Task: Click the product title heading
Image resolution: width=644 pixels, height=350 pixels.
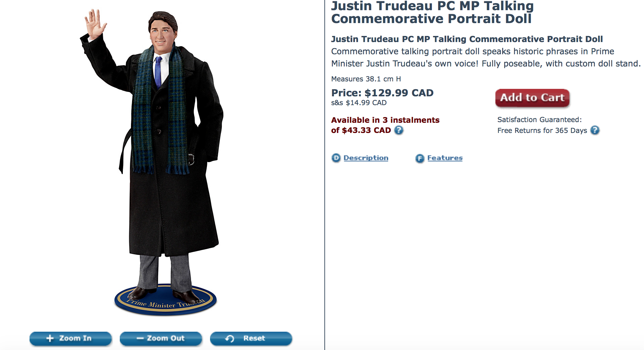Action: (x=432, y=12)
